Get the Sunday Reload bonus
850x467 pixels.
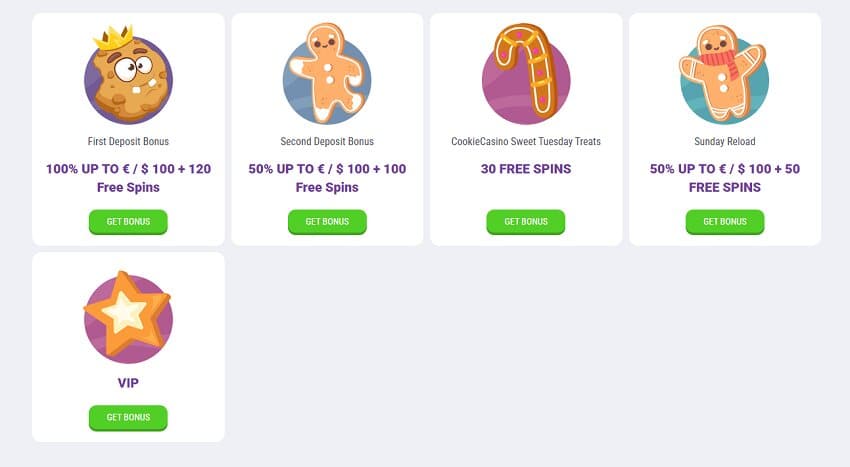click(725, 222)
